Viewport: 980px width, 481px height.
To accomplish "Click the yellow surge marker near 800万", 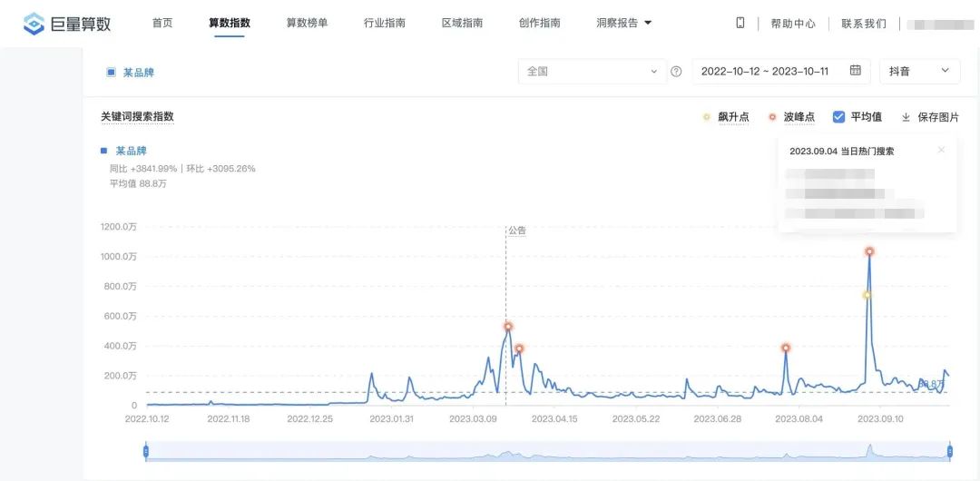I will coord(867,295).
